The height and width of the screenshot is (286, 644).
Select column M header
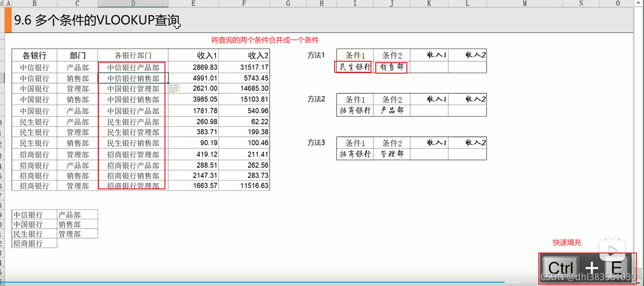[x=524, y=3]
